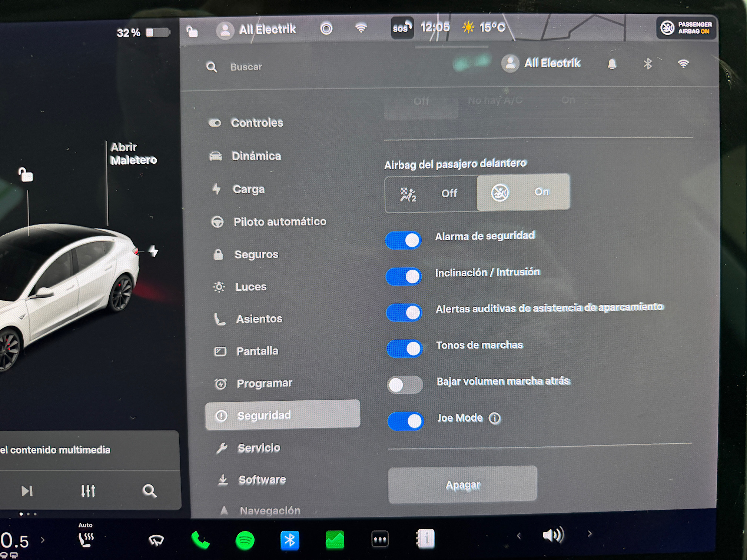747x560 pixels.
Task: Click the Buscar search field
Action: [246, 67]
